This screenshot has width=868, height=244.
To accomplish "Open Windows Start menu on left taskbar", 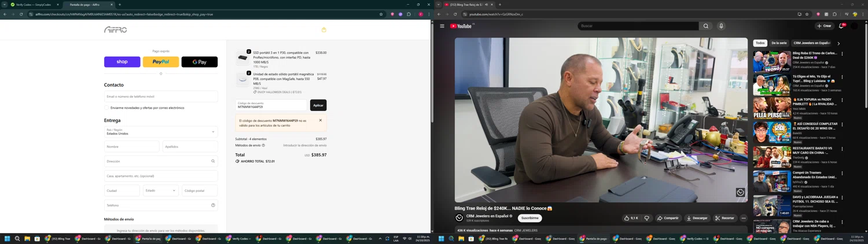I will point(8,238).
